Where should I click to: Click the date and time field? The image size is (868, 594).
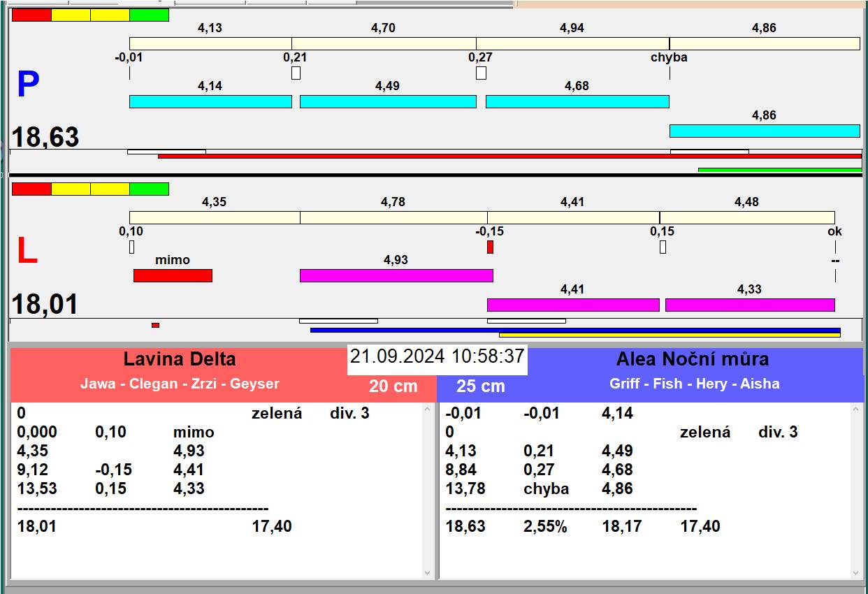pos(437,356)
